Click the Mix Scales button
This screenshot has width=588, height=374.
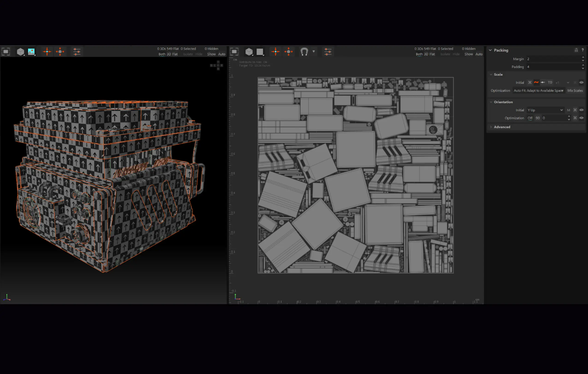[x=575, y=91]
